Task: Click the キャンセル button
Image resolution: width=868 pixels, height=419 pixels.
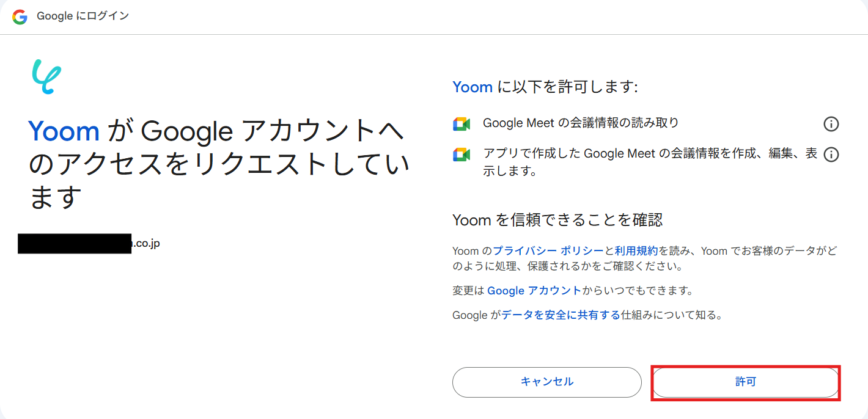Action: coord(547,382)
